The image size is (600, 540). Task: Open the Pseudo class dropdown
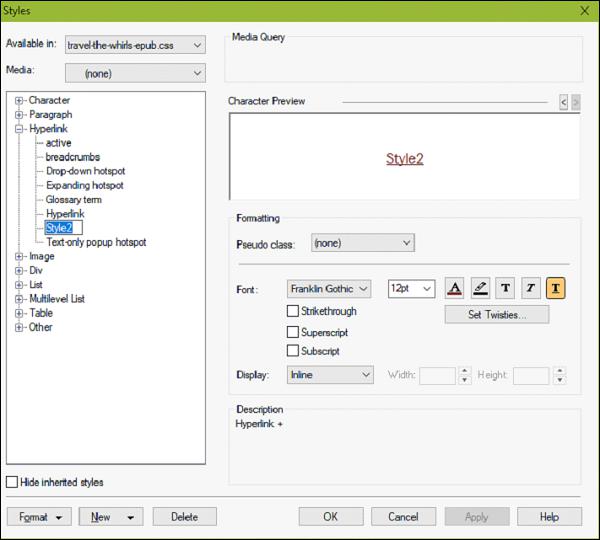pos(363,243)
